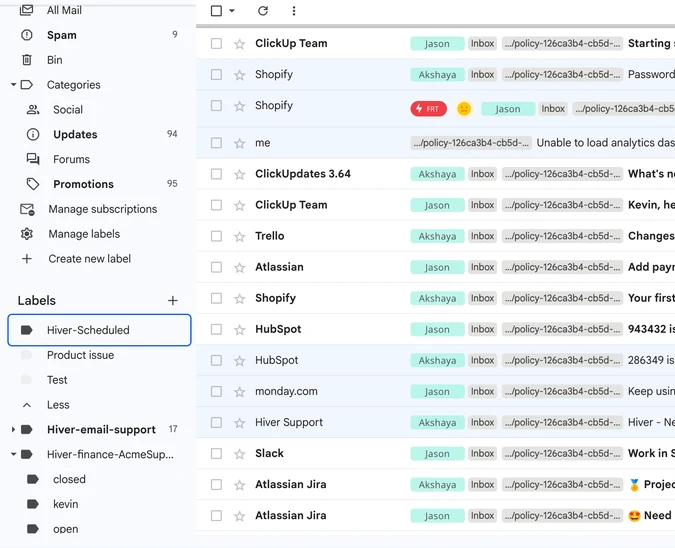Click the Inbox tag on Slack email
This screenshot has height=548, width=675.
(x=483, y=453)
